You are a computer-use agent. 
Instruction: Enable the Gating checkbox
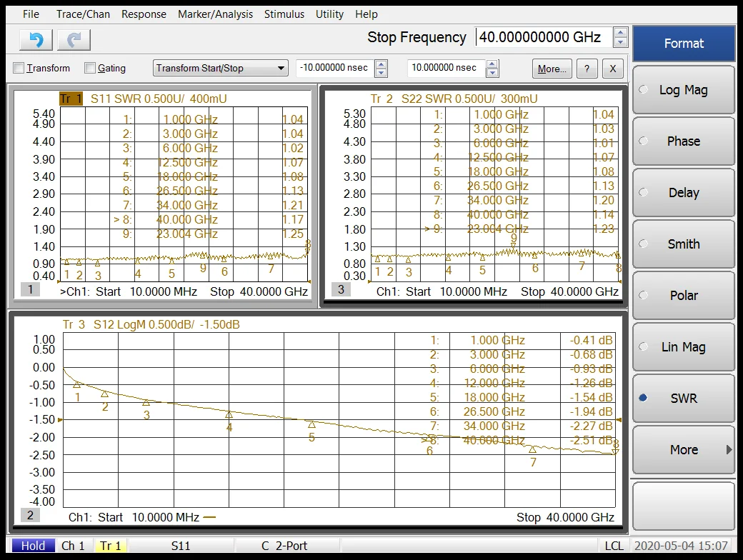90,69
